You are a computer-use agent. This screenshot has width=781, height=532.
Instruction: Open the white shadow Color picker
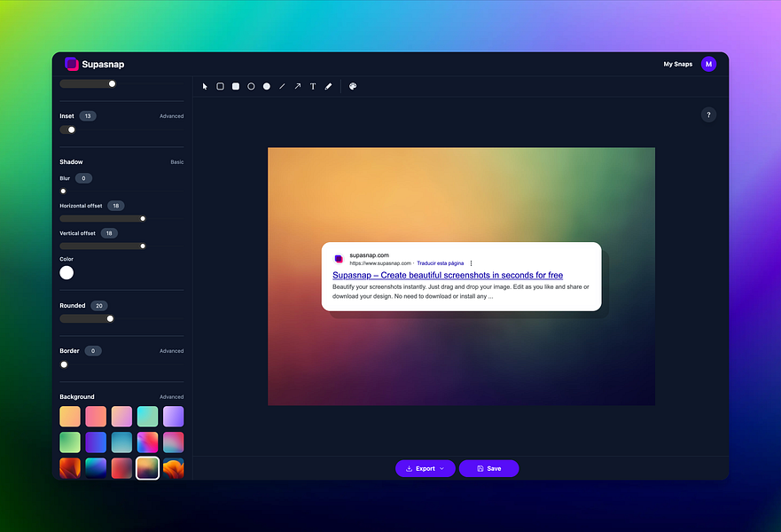[66, 272]
